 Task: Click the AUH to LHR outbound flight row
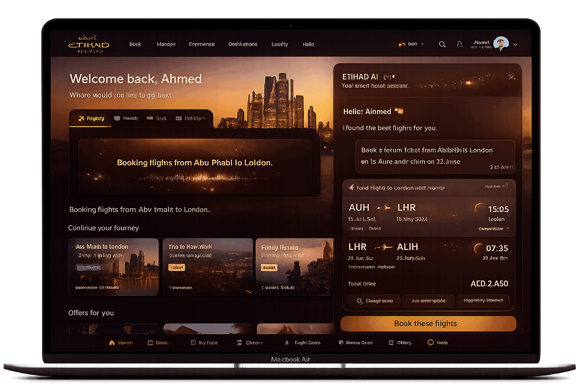[429, 216]
